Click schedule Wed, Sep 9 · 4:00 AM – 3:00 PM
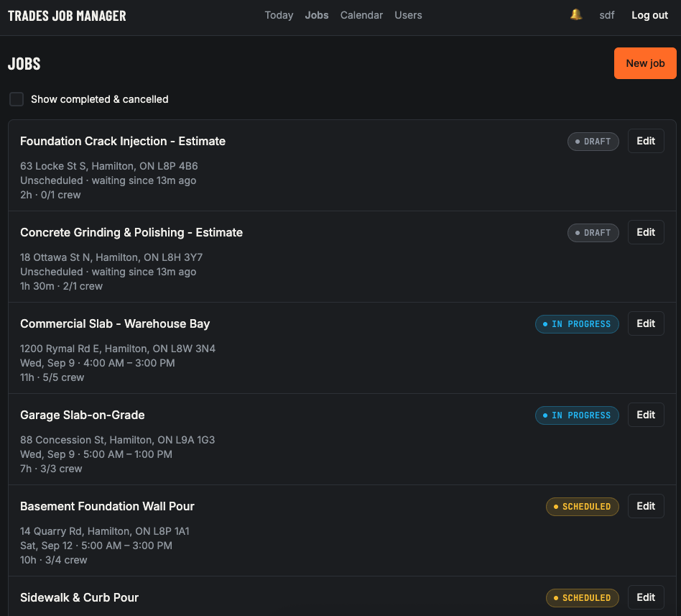 click(x=97, y=363)
